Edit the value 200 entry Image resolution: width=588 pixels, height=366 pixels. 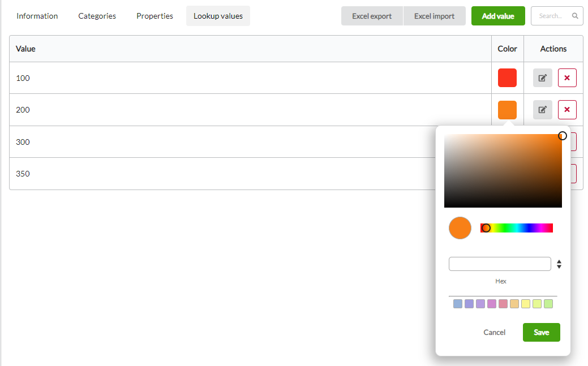point(542,110)
